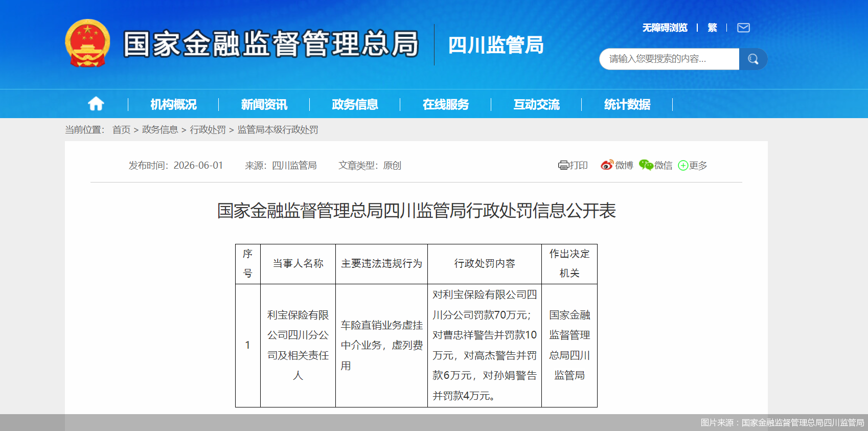The width and height of the screenshot is (868, 431).
Task: Click the 车险直销业务虚挂中介业务 cell
Action: [x=381, y=346]
